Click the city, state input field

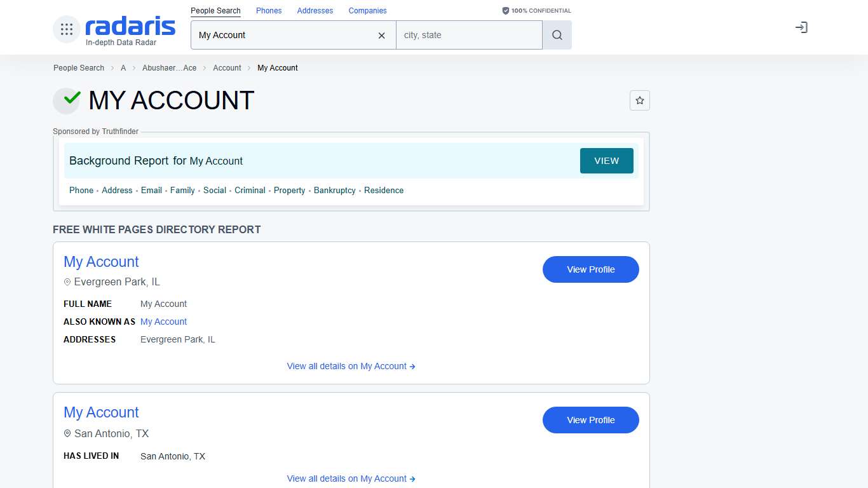[x=469, y=35]
